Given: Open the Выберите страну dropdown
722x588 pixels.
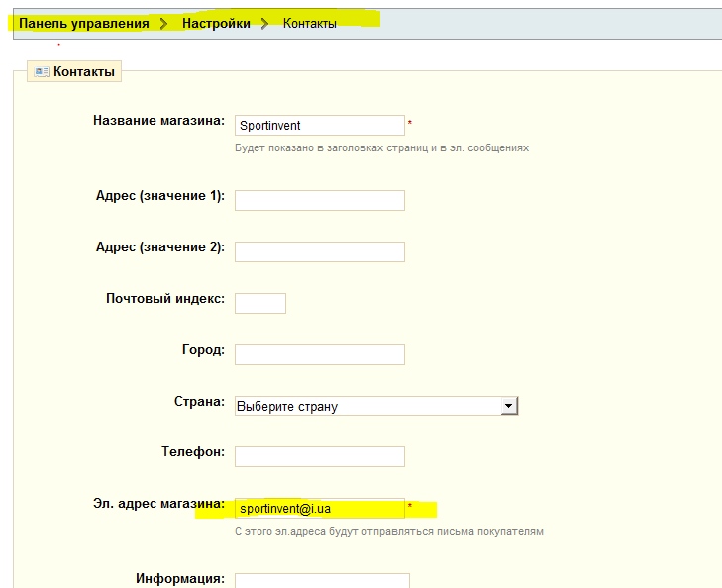Looking at the screenshot, I should pos(376,406).
